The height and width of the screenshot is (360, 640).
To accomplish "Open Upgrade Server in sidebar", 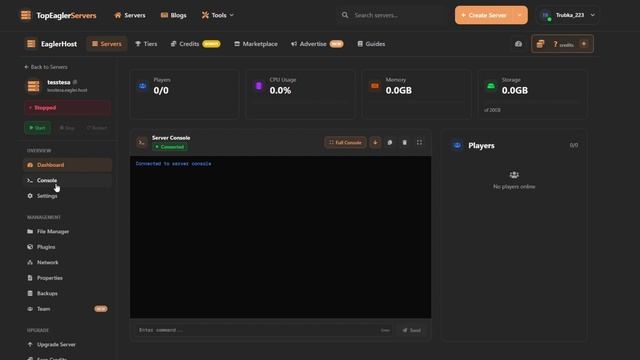I will [67, 344].
